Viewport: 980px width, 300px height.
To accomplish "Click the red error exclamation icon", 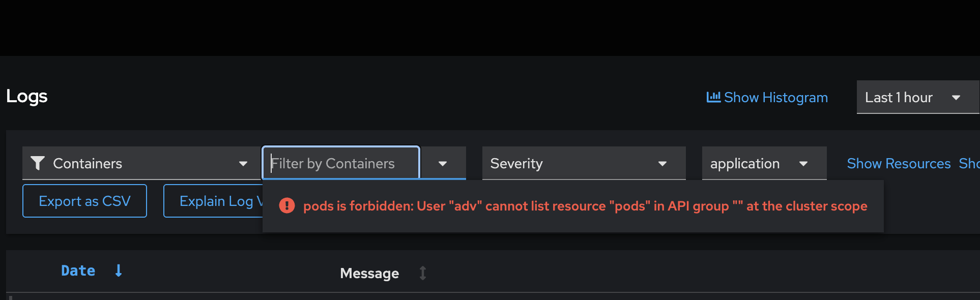I will tap(287, 205).
